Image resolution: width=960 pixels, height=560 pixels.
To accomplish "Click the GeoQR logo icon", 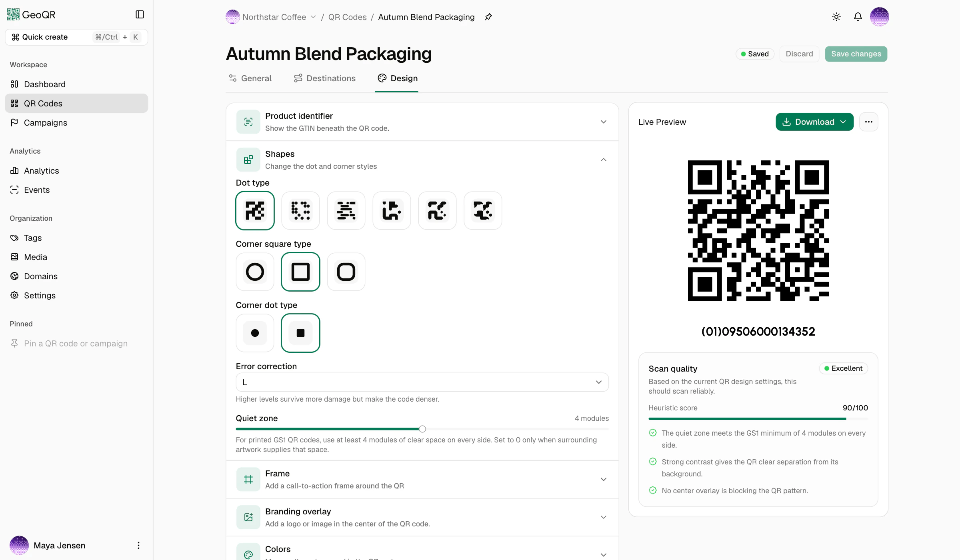I will (13, 14).
